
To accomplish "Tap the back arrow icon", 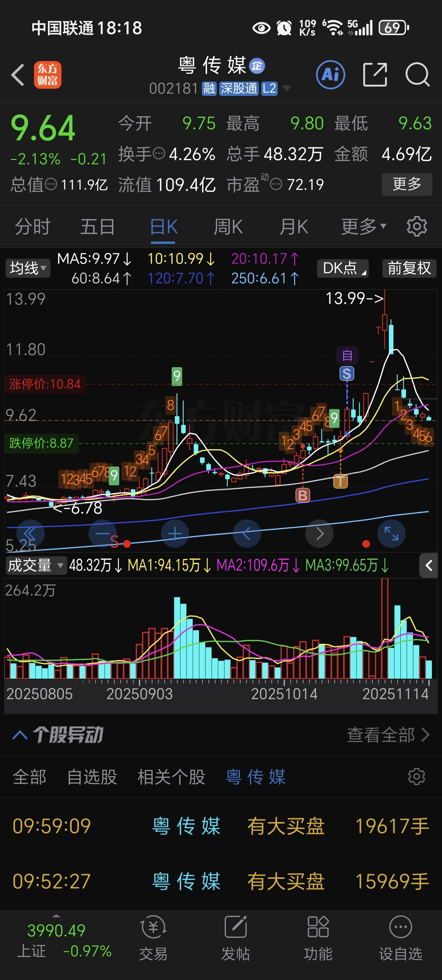I will [x=17, y=75].
